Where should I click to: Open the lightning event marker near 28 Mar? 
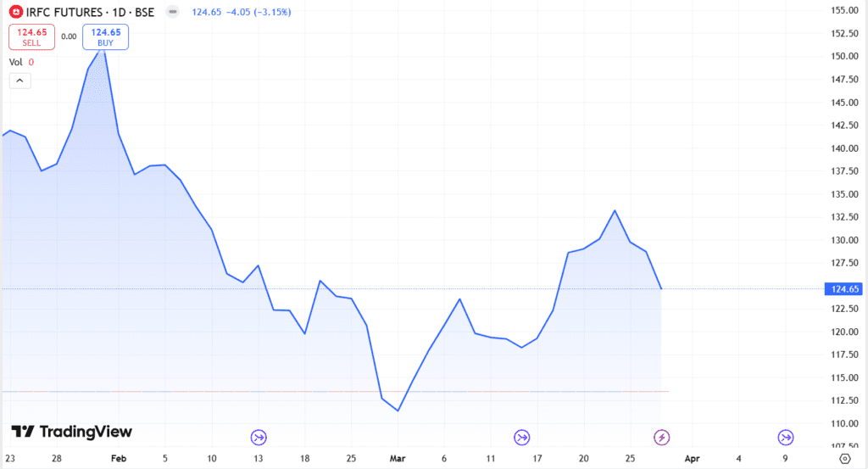tap(661, 438)
